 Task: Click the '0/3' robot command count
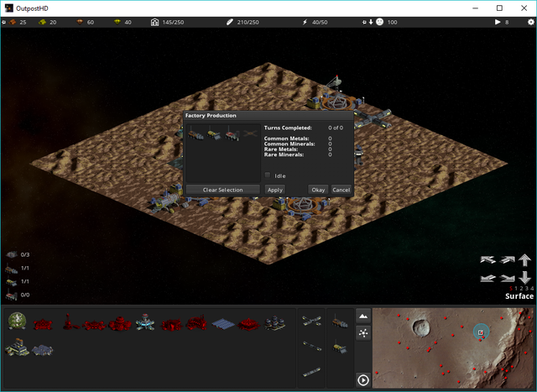pos(24,254)
